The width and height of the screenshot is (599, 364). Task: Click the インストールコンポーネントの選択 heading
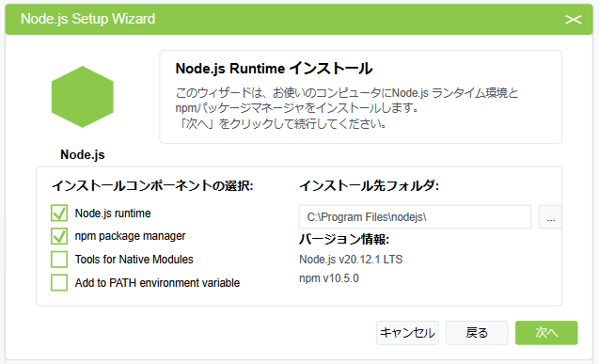click(x=152, y=185)
